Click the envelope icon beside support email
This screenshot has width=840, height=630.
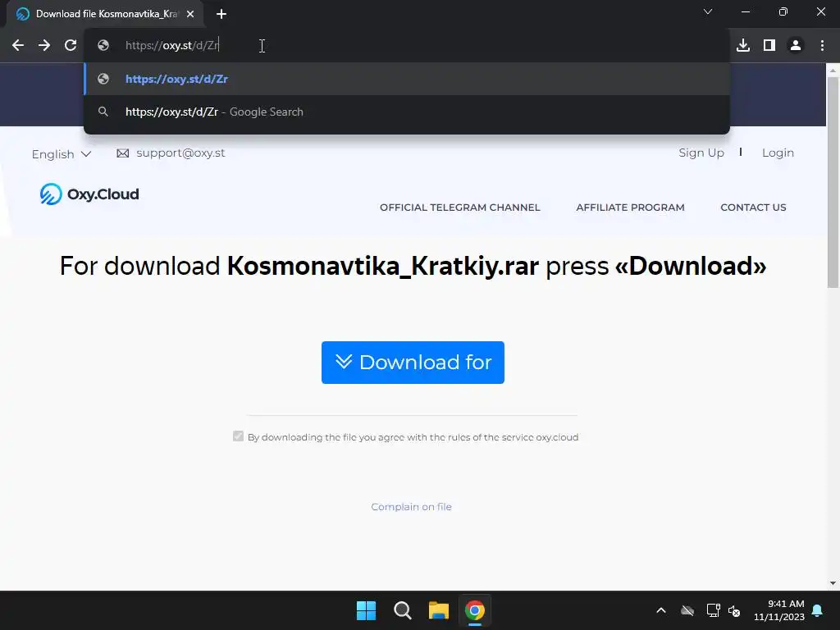[123, 153]
